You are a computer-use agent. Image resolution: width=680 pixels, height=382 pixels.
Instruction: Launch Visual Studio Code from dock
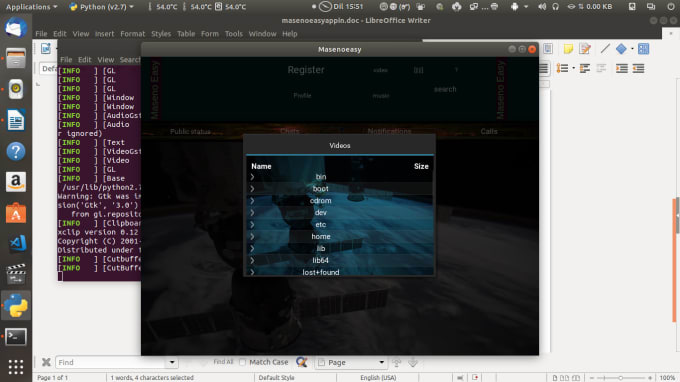click(16, 243)
